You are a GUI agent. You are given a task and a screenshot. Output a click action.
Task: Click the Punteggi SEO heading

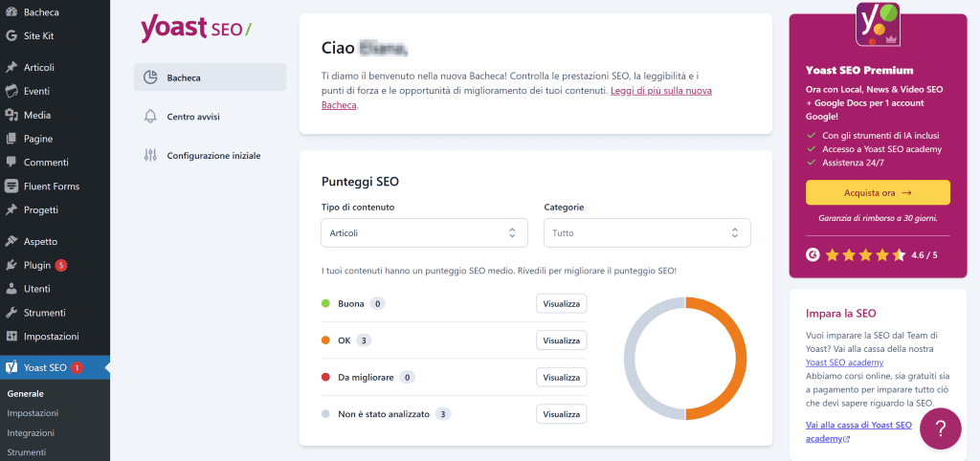pos(360,182)
